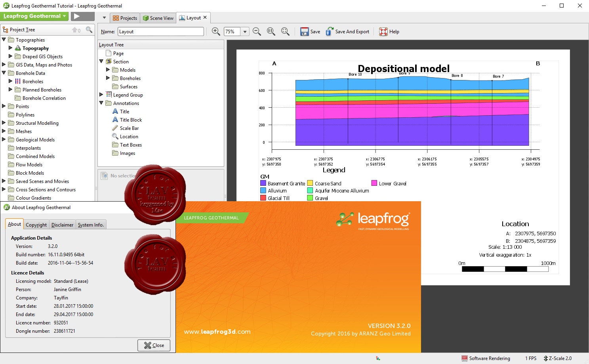
Task: Click the Alluvium blue legend swatch
Action: tap(263, 191)
